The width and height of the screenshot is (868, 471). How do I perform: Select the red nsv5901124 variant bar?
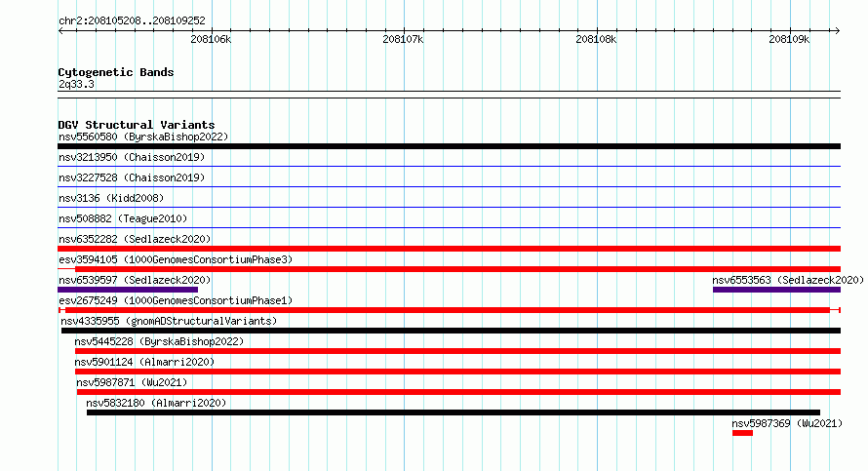(457, 372)
